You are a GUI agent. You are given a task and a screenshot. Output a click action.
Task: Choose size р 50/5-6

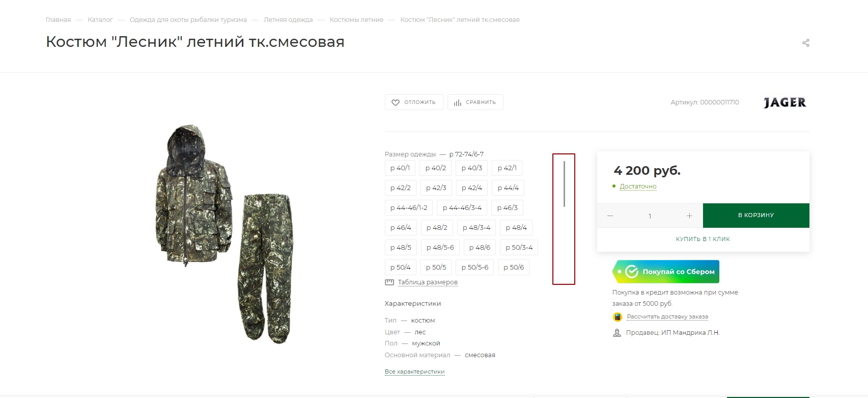(475, 268)
